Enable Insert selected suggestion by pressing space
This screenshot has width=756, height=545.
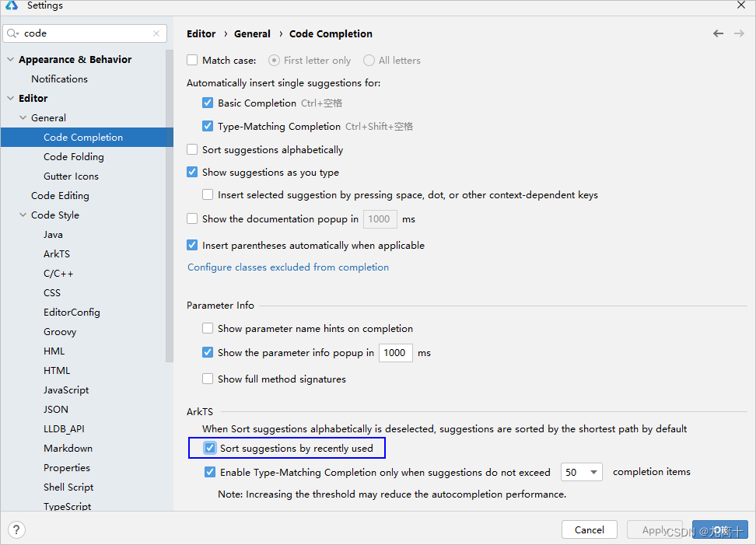(x=208, y=194)
